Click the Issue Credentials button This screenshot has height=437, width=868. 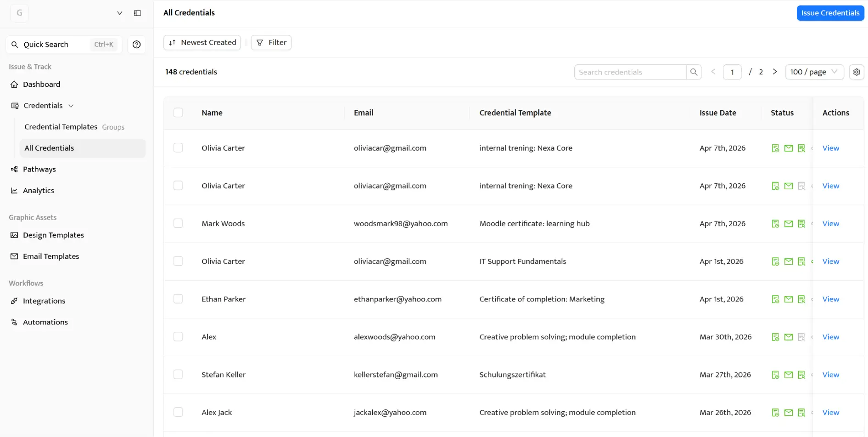coord(830,13)
